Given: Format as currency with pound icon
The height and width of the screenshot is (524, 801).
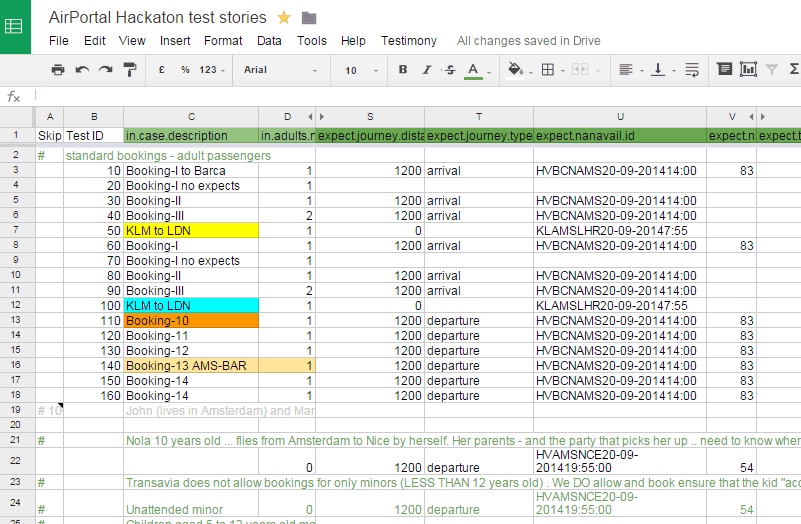Looking at the screenshot, I should coord(161,70).
